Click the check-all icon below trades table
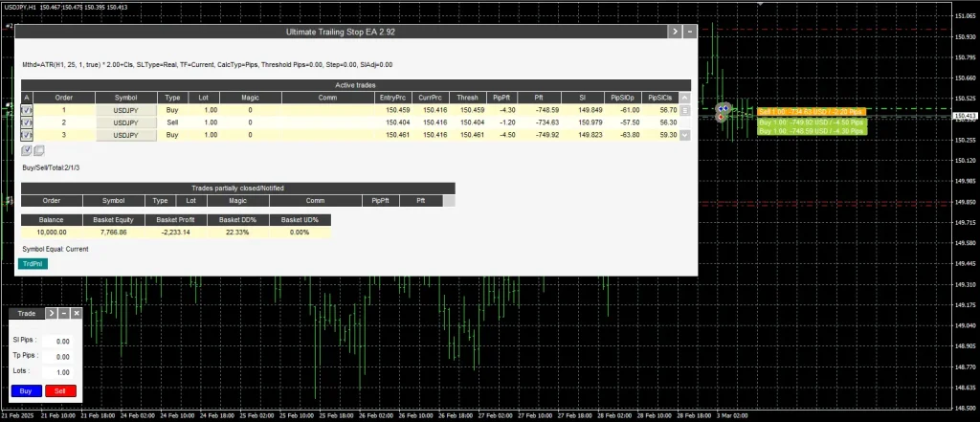Viewport: 980px width, 422px height. pos(26,150)
